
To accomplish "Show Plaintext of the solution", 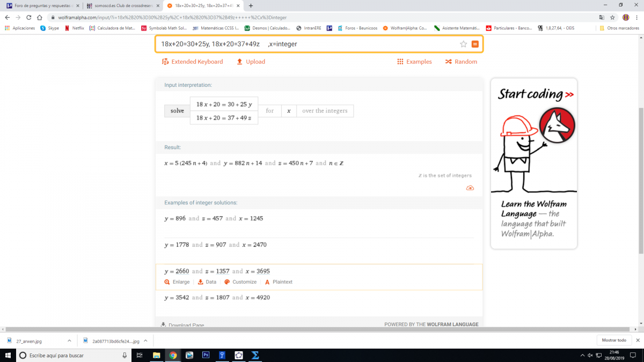I will point(279,282).
